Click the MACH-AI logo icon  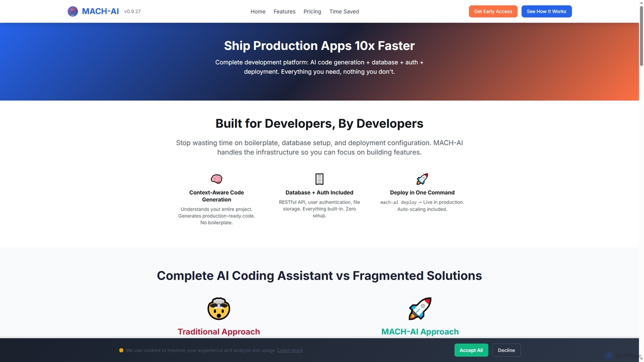tap(73, 11)
